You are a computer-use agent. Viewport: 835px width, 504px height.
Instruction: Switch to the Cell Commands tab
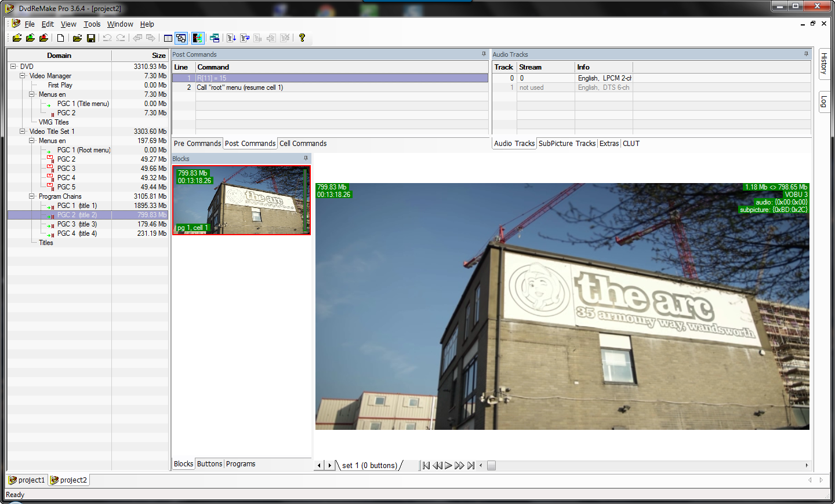[x=303, y=144]
